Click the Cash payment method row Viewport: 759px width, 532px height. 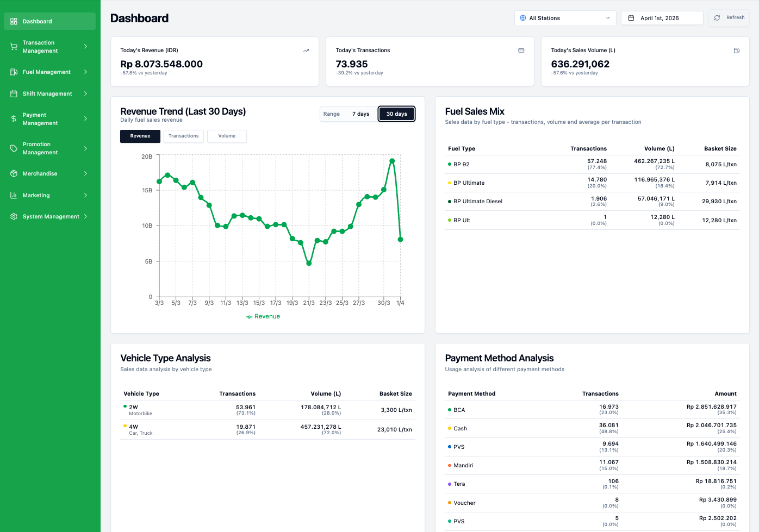pyautogui.click(x=592, y=428)
